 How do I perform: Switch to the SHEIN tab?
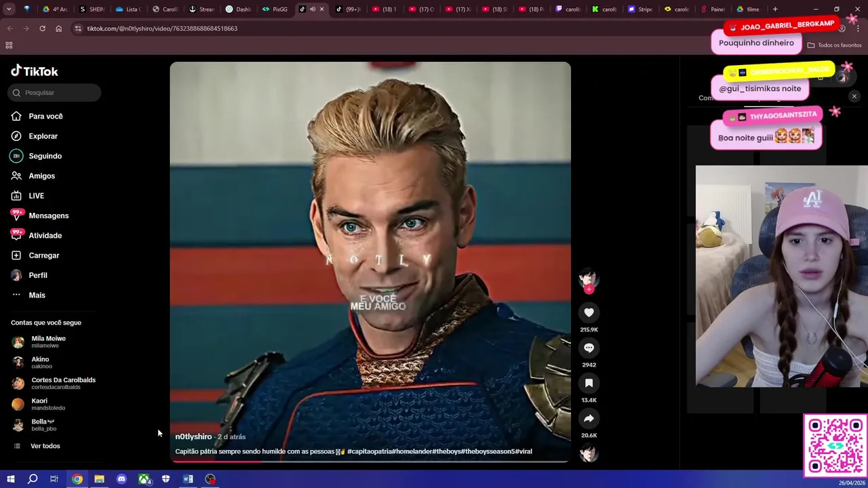(x=92, y=9)
